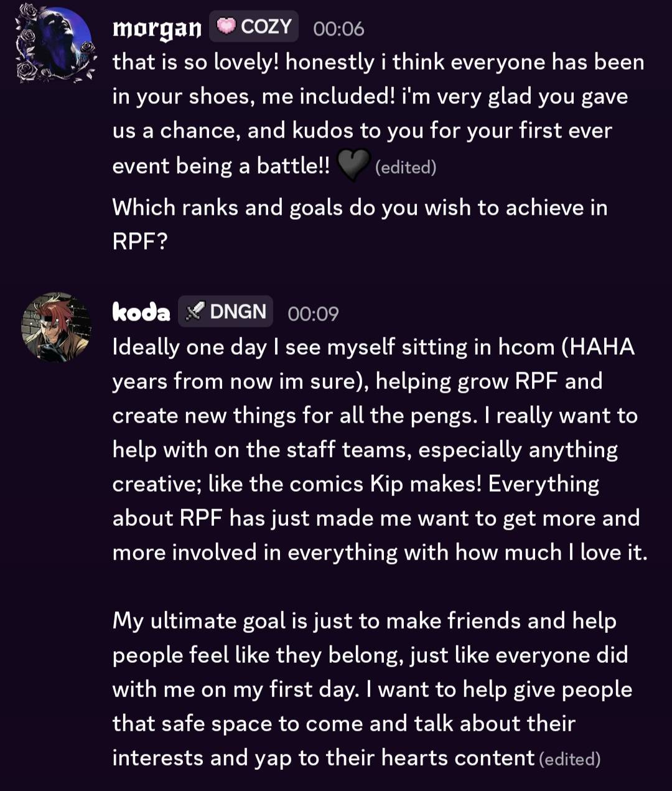Open the COZY server tag badge
This screenshot has width=672, height=791.
pyautogui.click(x=254, y=27)
